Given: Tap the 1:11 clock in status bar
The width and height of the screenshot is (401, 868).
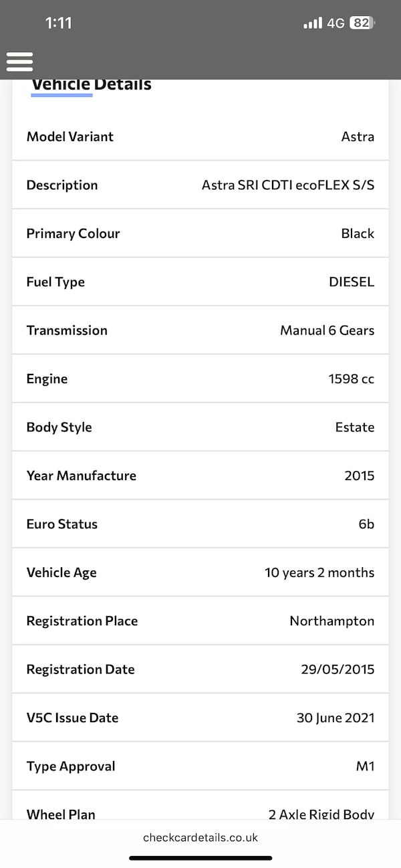Looking at the screenshot, I should [x=58, y=23].
